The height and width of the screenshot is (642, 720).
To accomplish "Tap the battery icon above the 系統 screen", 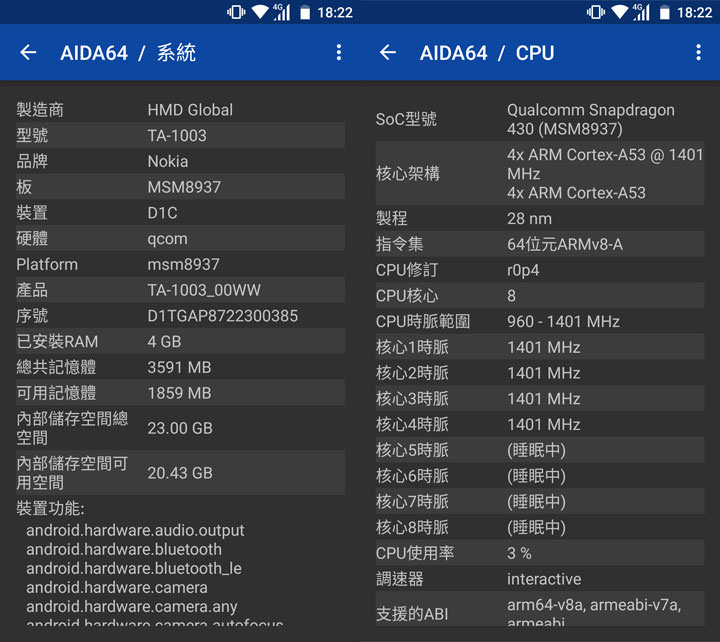I will 305,12.
